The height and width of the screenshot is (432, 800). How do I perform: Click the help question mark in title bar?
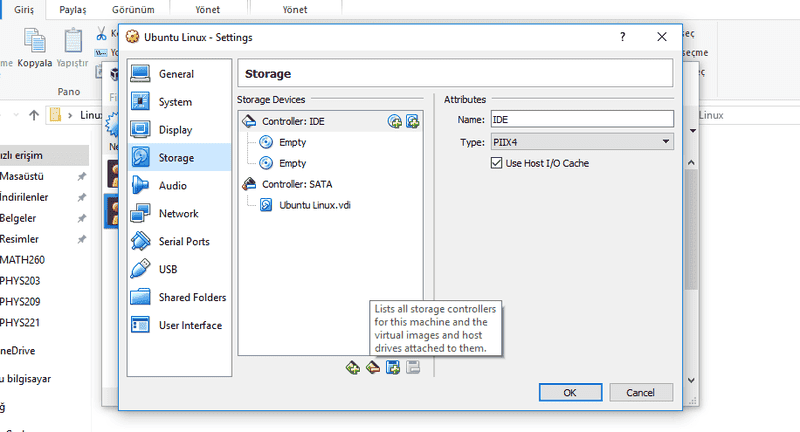click(622, 37)
